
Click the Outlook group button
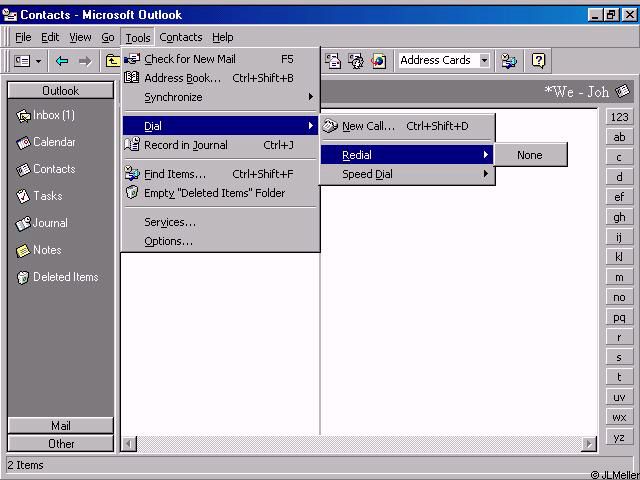click(60, 91)
